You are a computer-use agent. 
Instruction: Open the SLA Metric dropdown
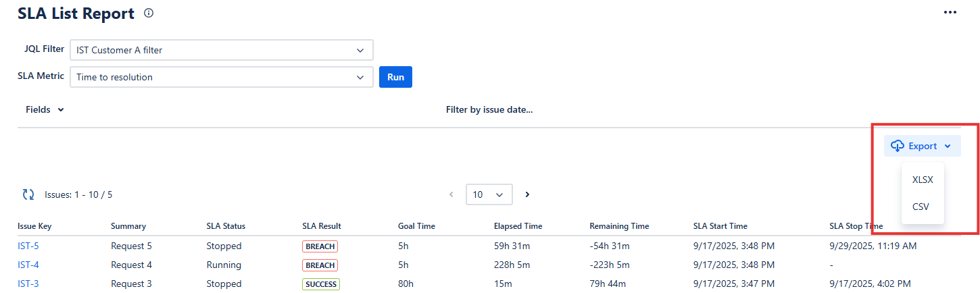[x=222, y=77]
